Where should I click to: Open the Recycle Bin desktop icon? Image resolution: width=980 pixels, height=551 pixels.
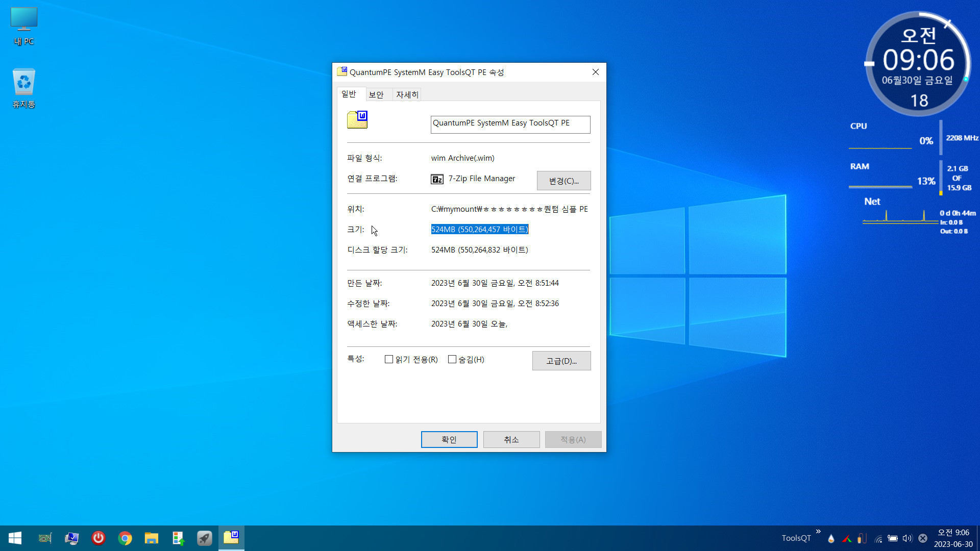(x=24, y=88)
